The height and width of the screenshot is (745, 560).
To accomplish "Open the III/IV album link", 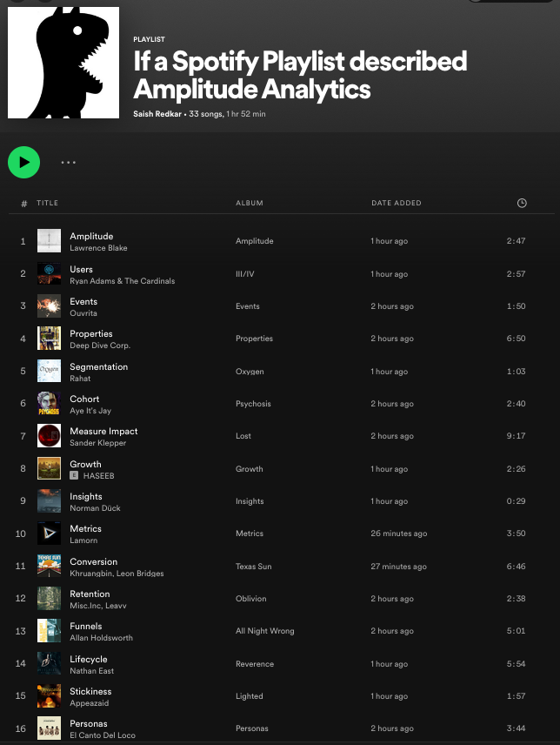I will 245,274.
